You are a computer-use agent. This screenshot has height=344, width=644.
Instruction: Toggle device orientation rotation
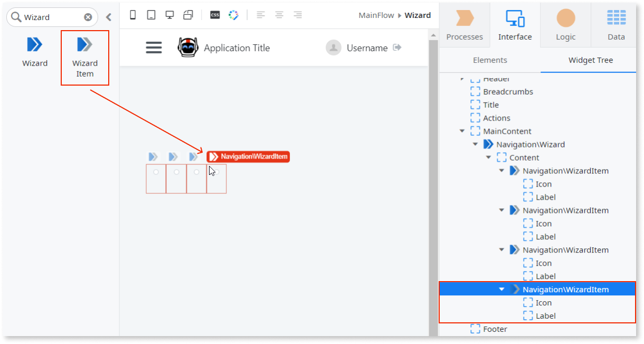pyautogui.click(x=188, y=15)
